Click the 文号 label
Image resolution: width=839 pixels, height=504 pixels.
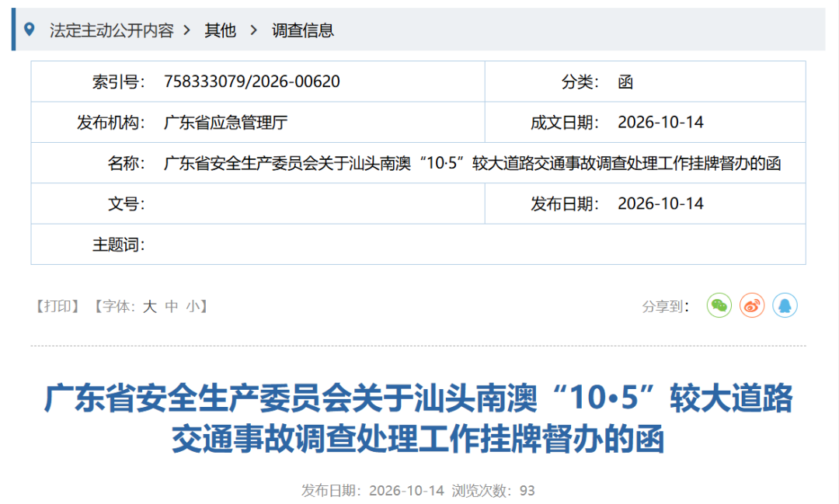click(x=127, y=203)
